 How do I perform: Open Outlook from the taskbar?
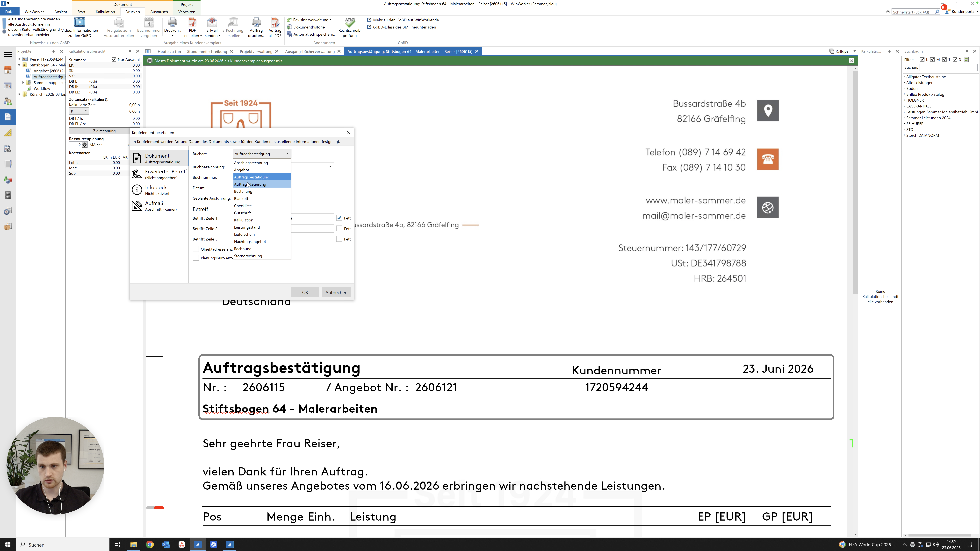pos(166,544)
